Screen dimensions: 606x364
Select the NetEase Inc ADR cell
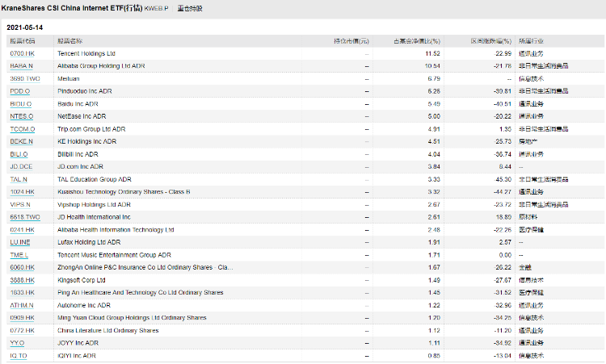click(x=82, y=116)
